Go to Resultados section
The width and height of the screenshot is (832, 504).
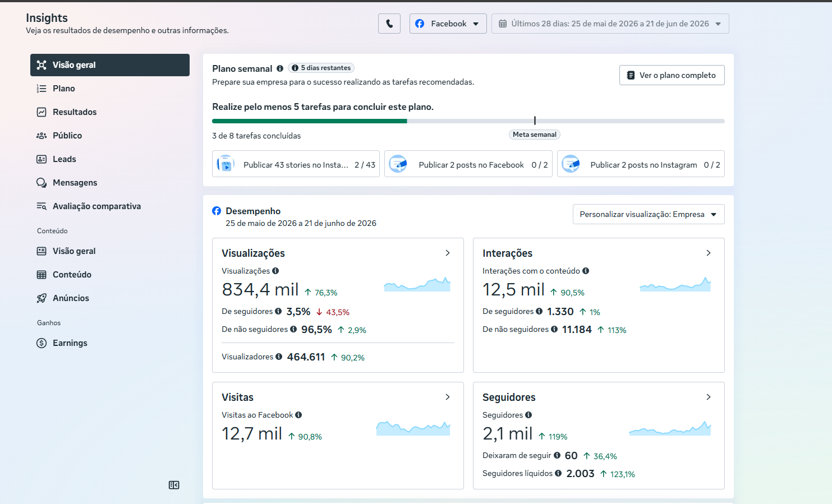[x=110, y=112]
